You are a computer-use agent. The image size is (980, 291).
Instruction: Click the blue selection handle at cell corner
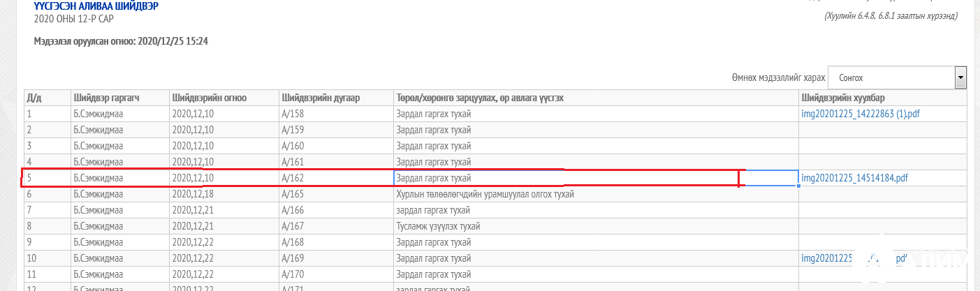coord(798,186)
